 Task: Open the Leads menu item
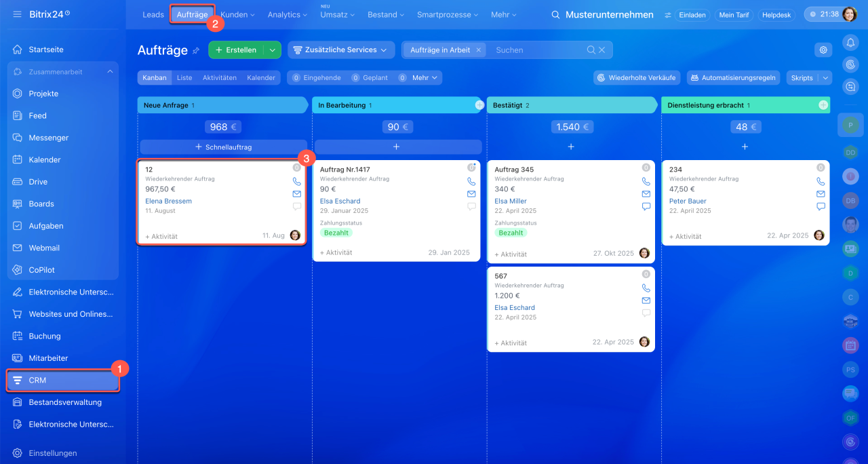pyautogui.click(x=153, y=14)
